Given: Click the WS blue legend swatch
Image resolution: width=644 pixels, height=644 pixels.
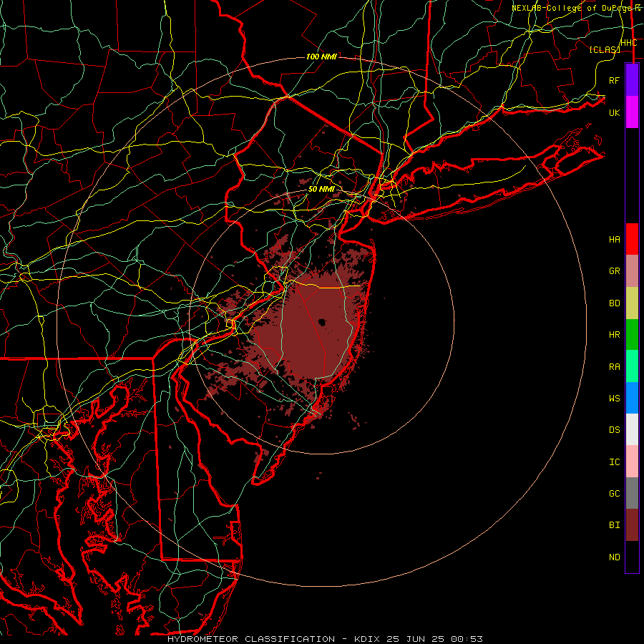Looking at the screenshot, I should [x=632, y=398].
